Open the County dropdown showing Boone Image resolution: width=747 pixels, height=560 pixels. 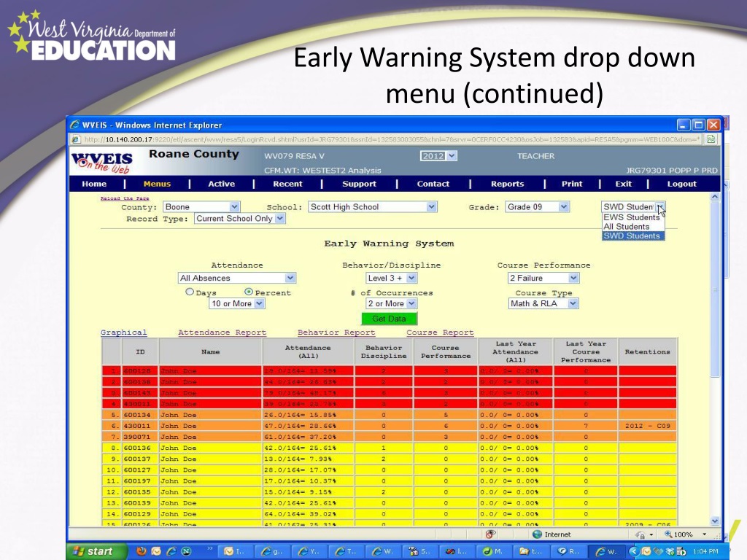[201, 206]
